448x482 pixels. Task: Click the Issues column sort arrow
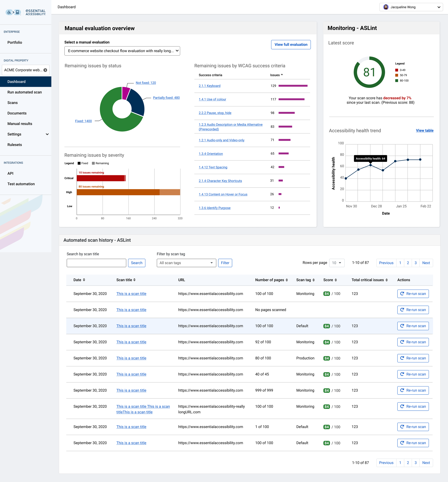[282, 75]
